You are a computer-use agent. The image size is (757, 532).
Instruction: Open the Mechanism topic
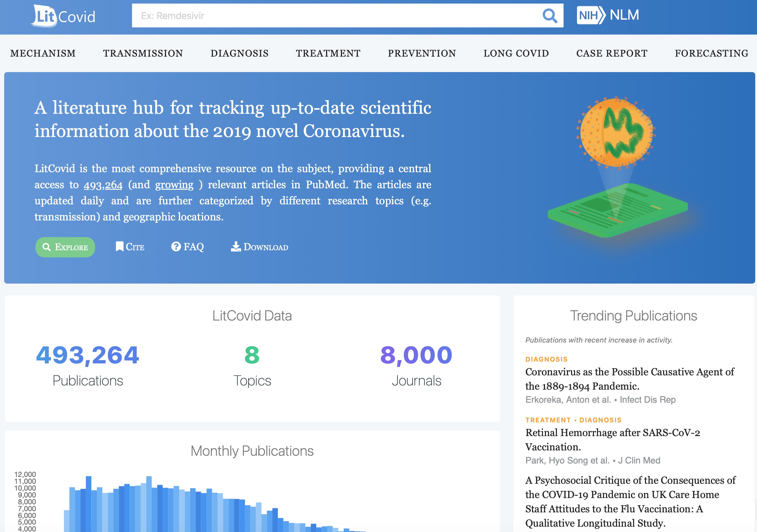coord(43,53)
